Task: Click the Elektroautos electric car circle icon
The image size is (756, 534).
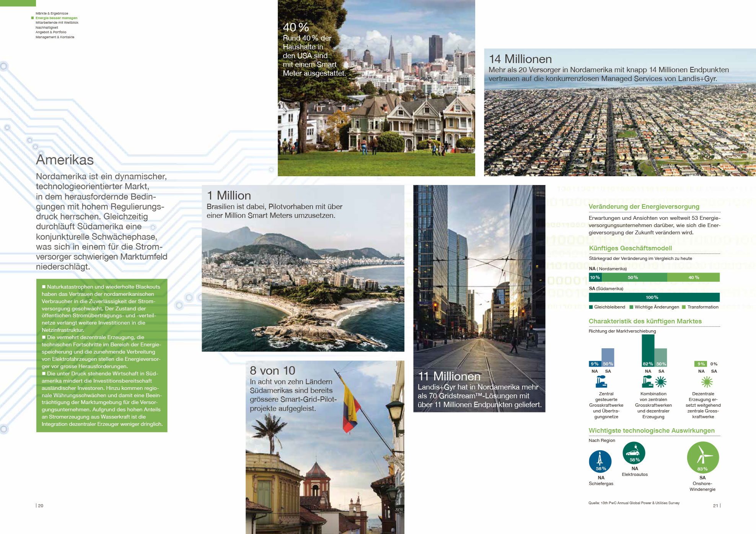Action: [634, 453]
